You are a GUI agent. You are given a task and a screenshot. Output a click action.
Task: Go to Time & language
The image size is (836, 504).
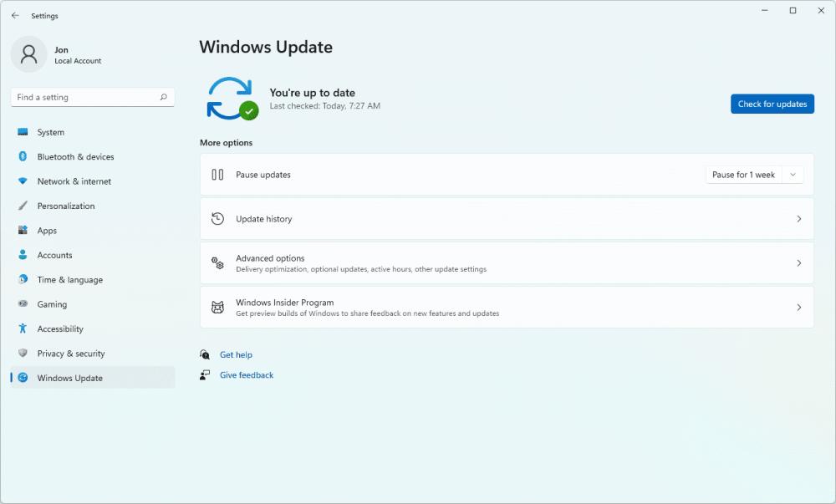tap(93, 279)
